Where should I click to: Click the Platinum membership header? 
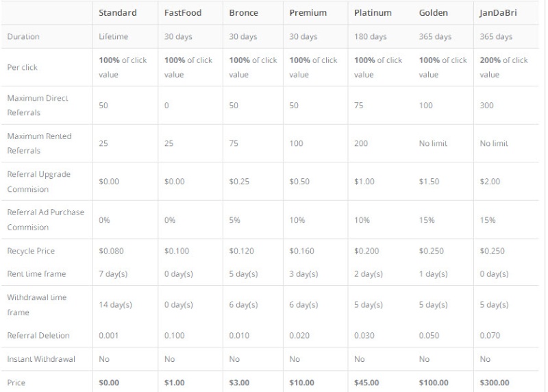tap(373, 13)
